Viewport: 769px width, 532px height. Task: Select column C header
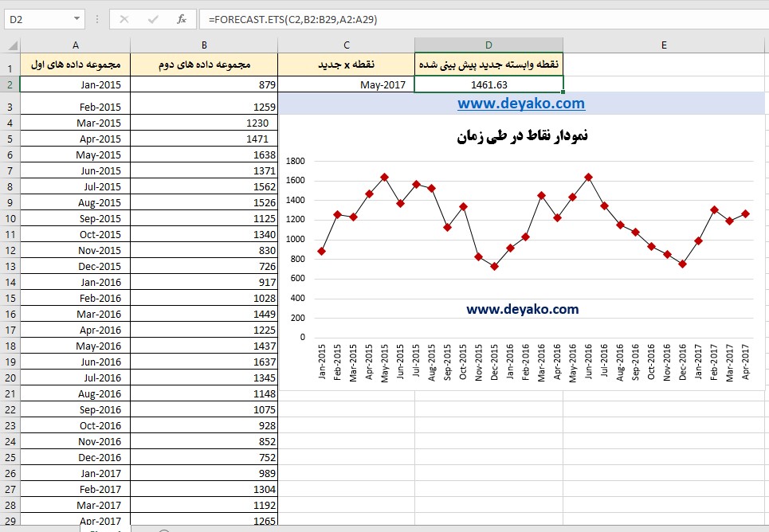point(346,45)
